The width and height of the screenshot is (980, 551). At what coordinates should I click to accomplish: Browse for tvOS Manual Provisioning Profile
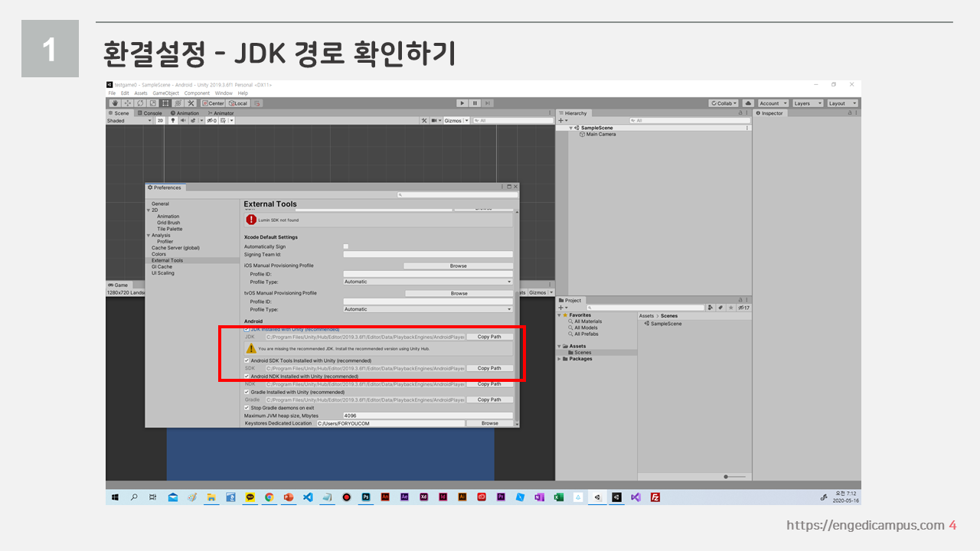pyautogui.click(x=459, y=293)
